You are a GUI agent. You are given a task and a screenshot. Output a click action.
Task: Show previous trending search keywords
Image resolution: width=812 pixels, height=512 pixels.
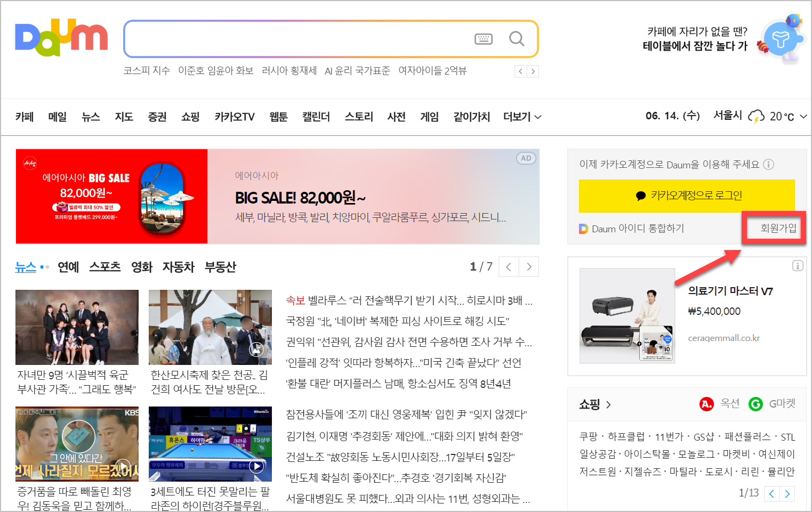[x=521, y=71]
